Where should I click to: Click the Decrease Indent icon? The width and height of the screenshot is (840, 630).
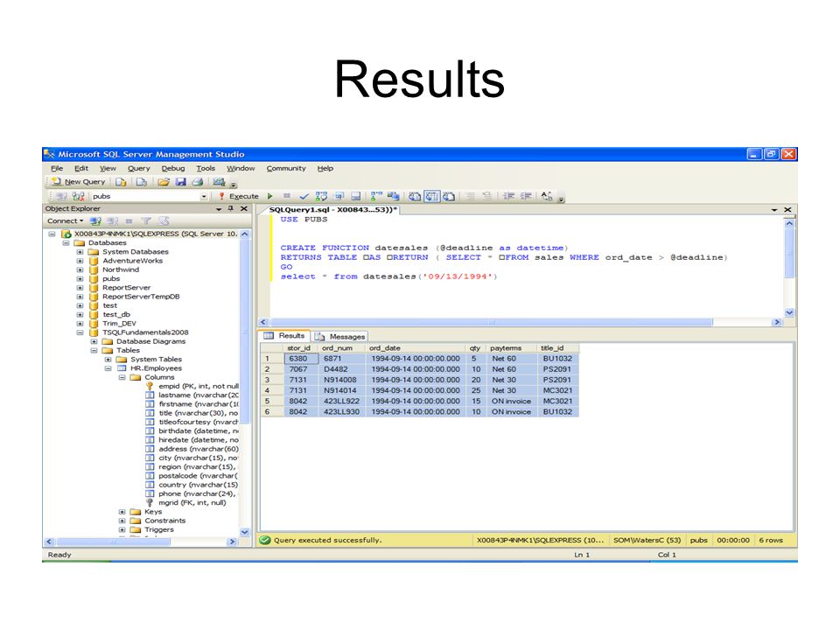[509, 196]
